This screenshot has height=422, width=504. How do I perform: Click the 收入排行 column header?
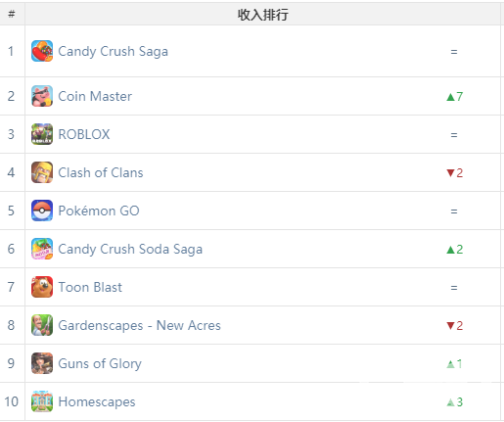coord(262,15)
